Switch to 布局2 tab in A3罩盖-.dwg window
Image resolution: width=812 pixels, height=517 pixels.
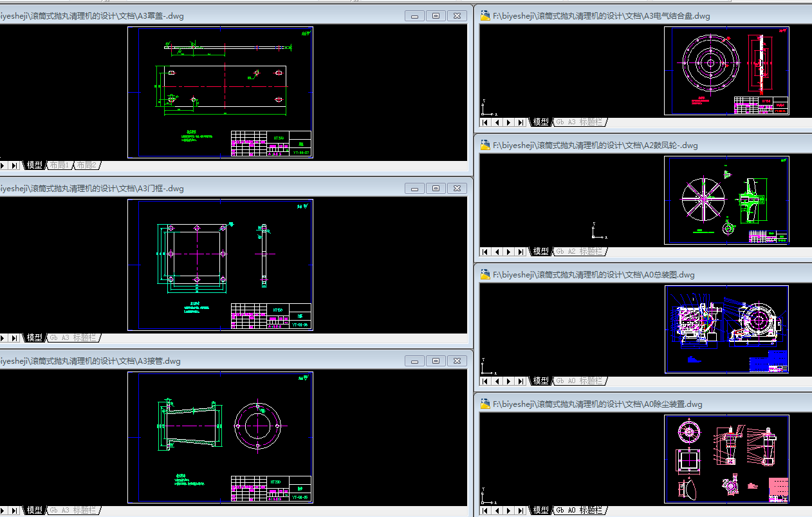click(x=87, y=165)
